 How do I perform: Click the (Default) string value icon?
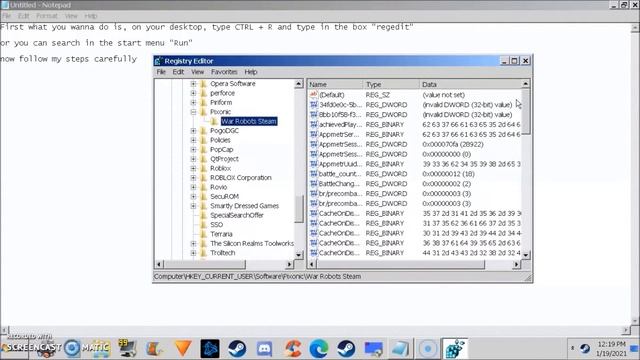[313, 95]
